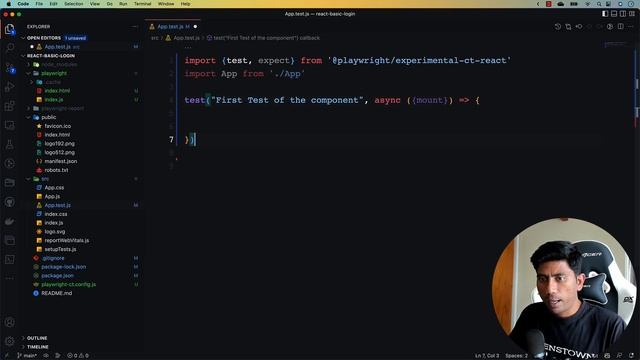Viewport: 640px width, 360px height.
Task: Open the Testing flask icon view
Action: [9, 144]
